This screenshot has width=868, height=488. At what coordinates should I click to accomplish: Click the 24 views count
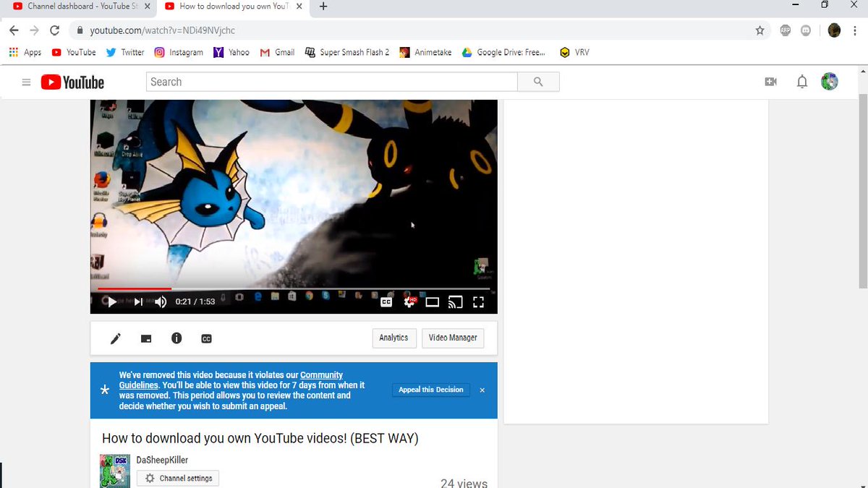pos(464,483)
